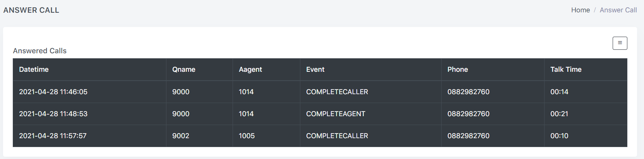644x159 pixels.
Task: Select the row dated 2021-04-28 11:57:57
Action: click(53, 136)
